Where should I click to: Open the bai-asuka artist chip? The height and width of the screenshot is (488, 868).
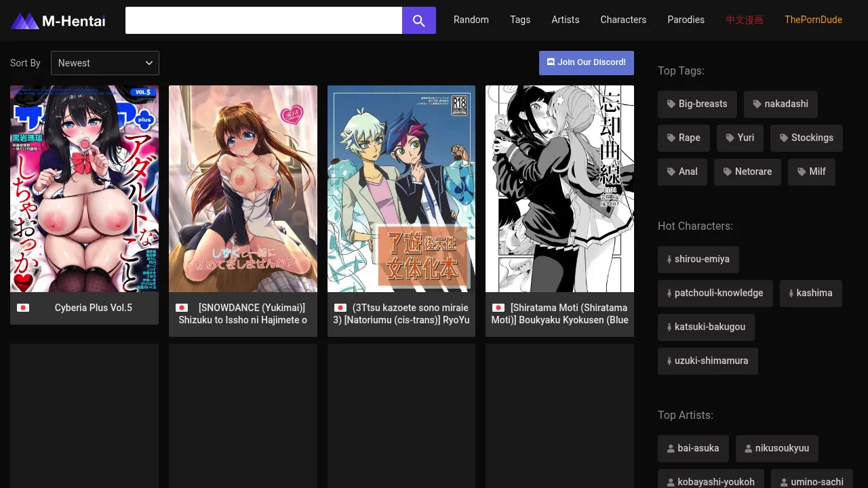point(692,448)
